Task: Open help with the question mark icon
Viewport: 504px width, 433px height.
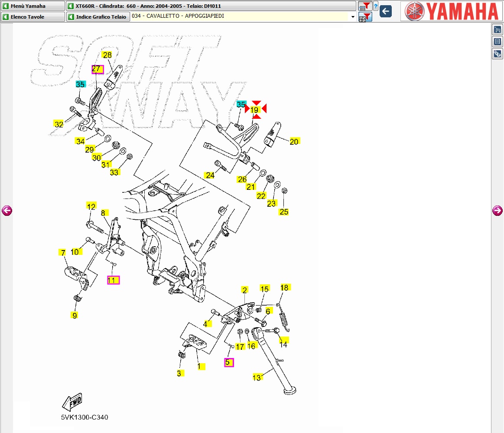Action: click(x=375, y=6)
